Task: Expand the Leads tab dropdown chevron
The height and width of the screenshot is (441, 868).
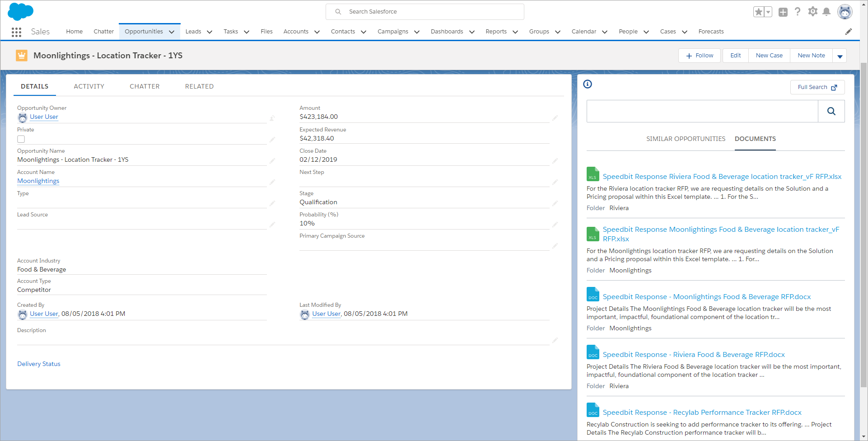Action: coord(210,32)
